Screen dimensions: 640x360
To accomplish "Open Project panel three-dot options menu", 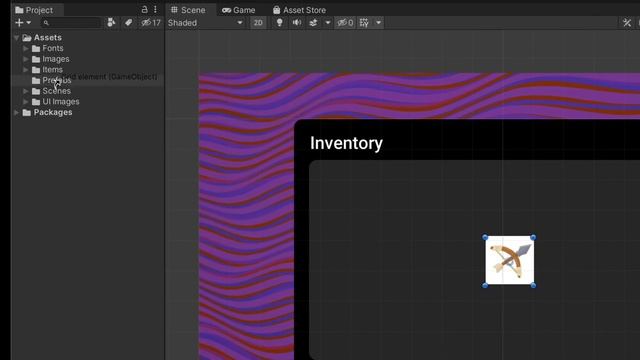I will point(155,9).
